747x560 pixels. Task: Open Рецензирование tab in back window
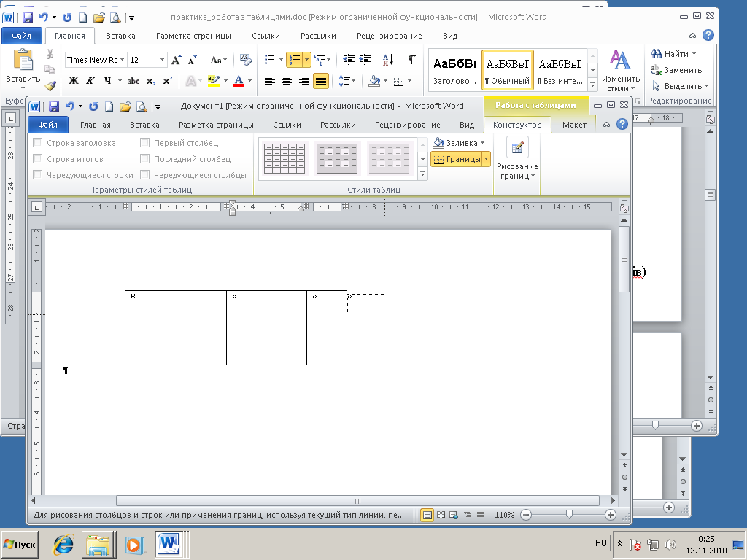point(390,36)
